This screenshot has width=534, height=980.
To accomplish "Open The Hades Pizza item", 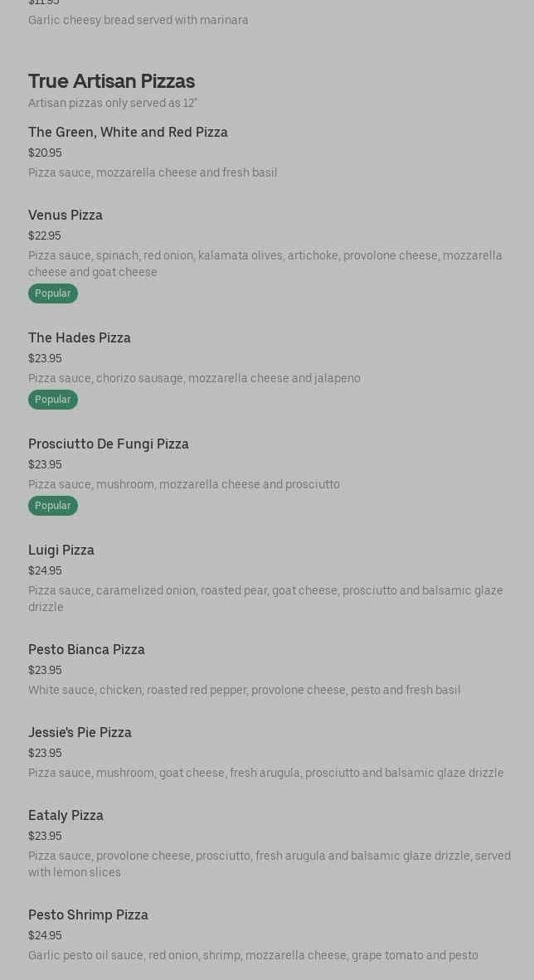I will tap(80, 338).
